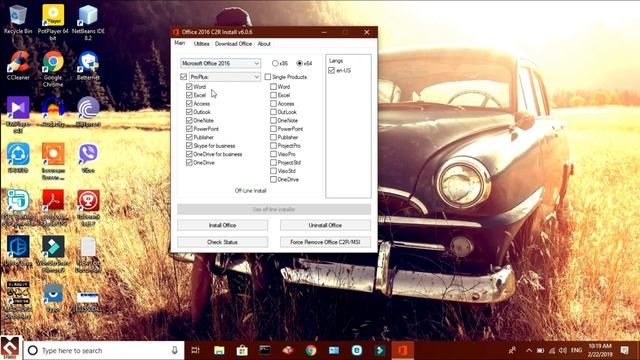This screenshot has width=640, height=360.
Task: Uncheck PowerPoint under the ProPlus list
Action: [x=189, y=129]
